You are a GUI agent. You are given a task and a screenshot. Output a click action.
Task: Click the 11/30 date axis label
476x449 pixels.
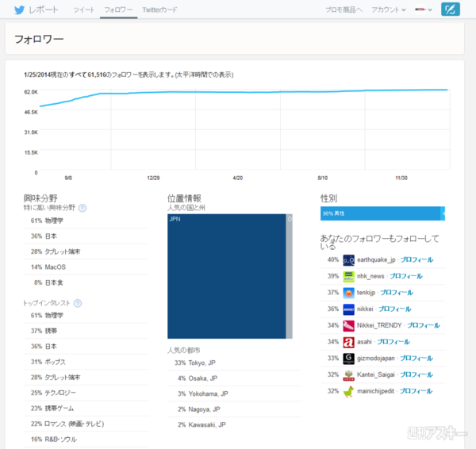(x=401, y=178)
